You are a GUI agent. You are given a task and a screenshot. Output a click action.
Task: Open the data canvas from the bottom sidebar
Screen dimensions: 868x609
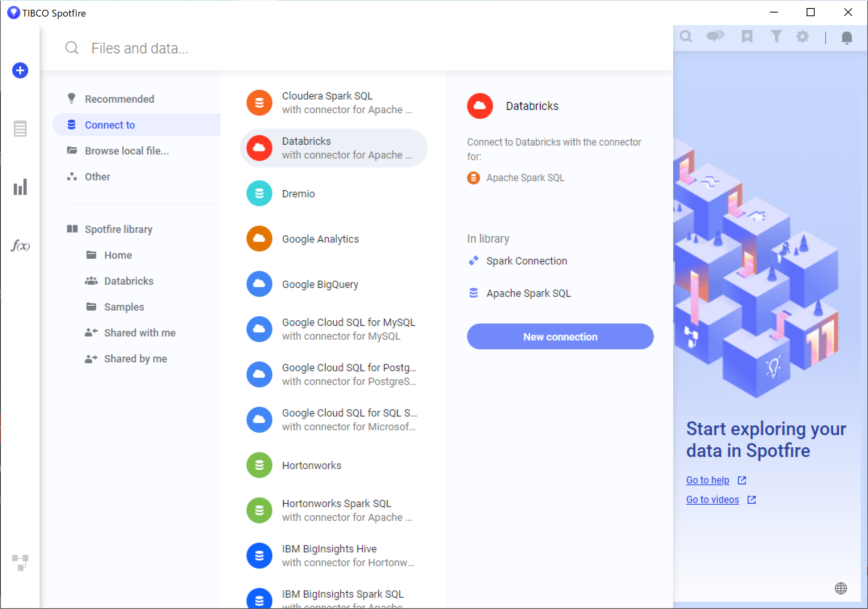click(20, 562)
